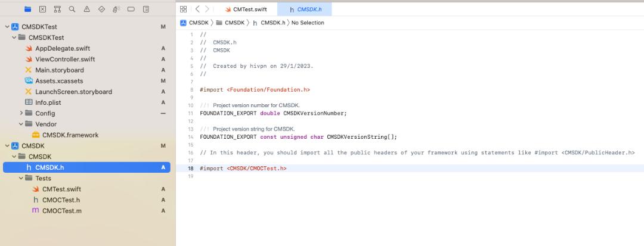The image size is (644, 246).
Task: Open the Report navigator
Action: pos(146,9)
